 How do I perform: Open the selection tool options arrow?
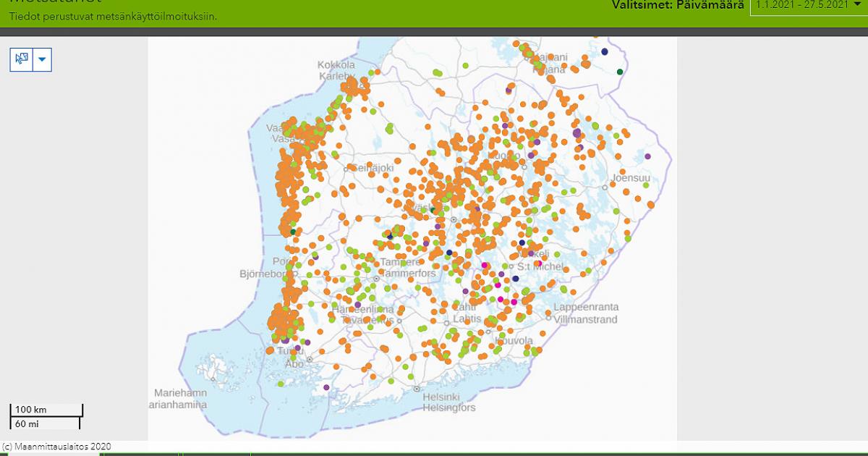coord(42,59)
